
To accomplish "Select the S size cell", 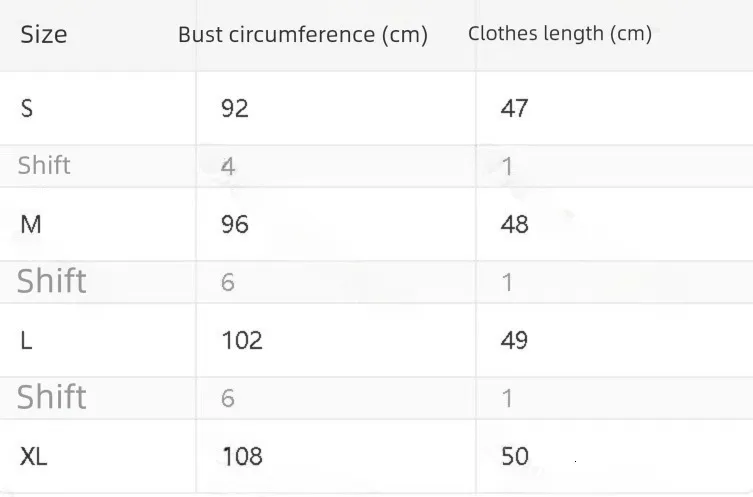I will (x=27, y=108).
